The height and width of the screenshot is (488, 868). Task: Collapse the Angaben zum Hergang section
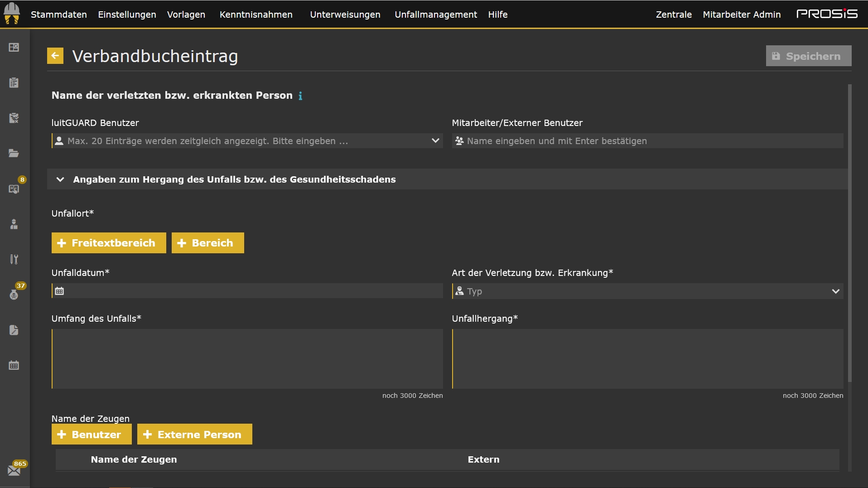click(x=60, y=179)
